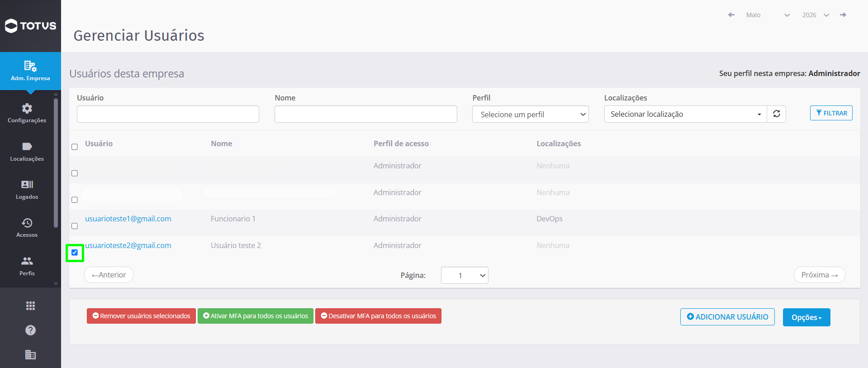Open the Página number dropdown
Image resolution: width=868 pixels, height=368 pixels.
(465, 275)
